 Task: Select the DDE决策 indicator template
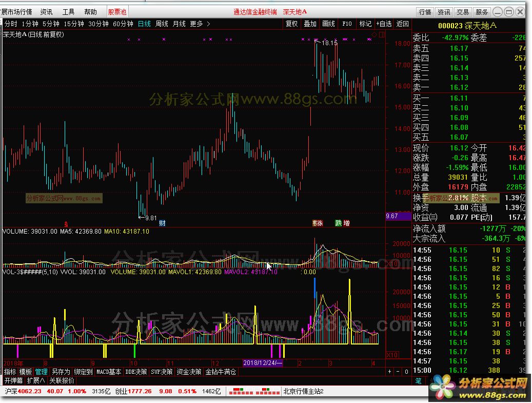[136, 372]
